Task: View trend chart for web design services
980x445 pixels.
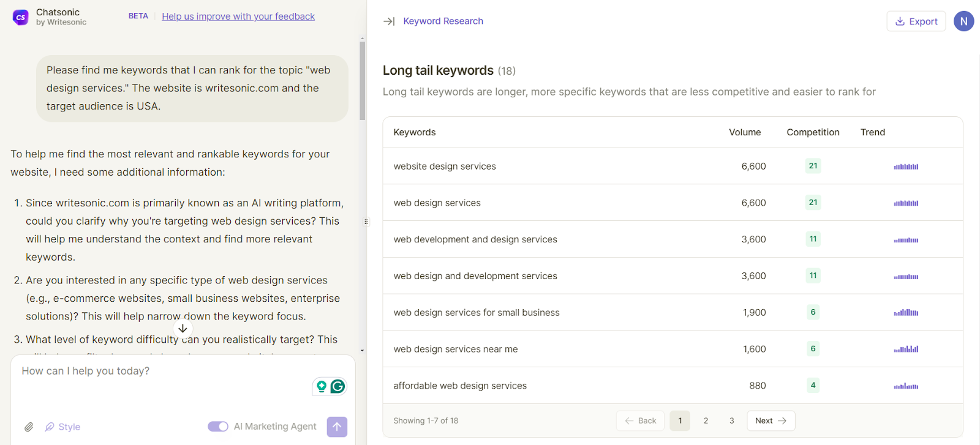Action: (x=906, y=203)
